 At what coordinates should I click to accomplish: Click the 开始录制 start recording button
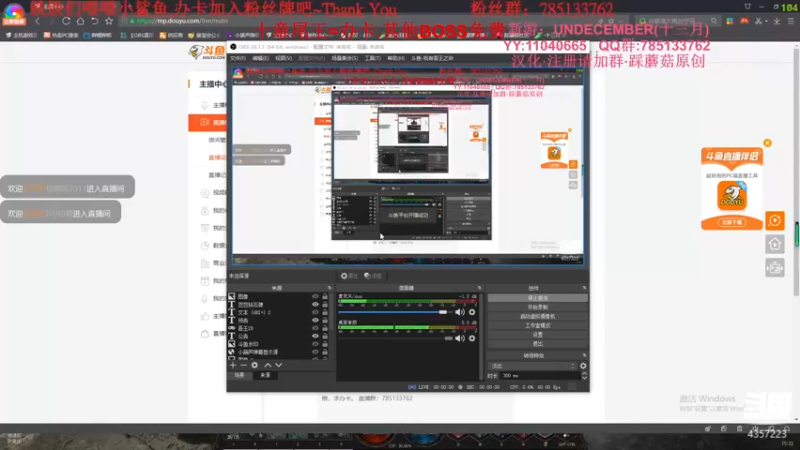point(538,307)
